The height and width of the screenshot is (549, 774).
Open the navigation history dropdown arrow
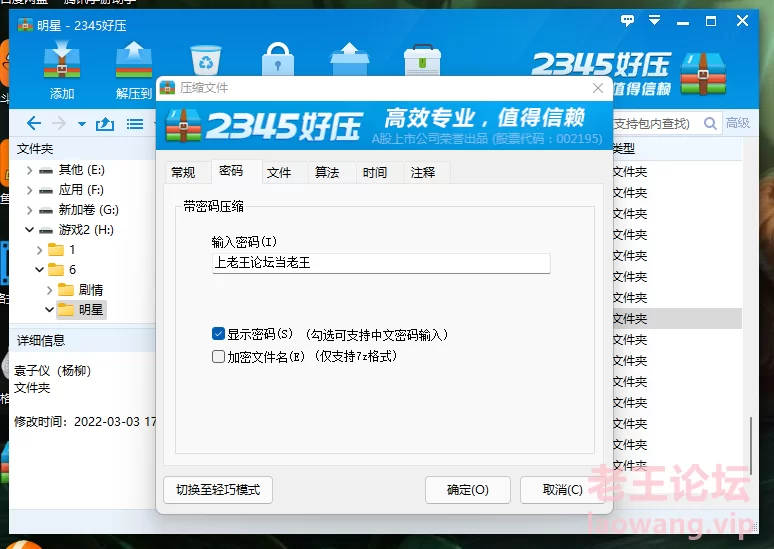coord(82,124)
